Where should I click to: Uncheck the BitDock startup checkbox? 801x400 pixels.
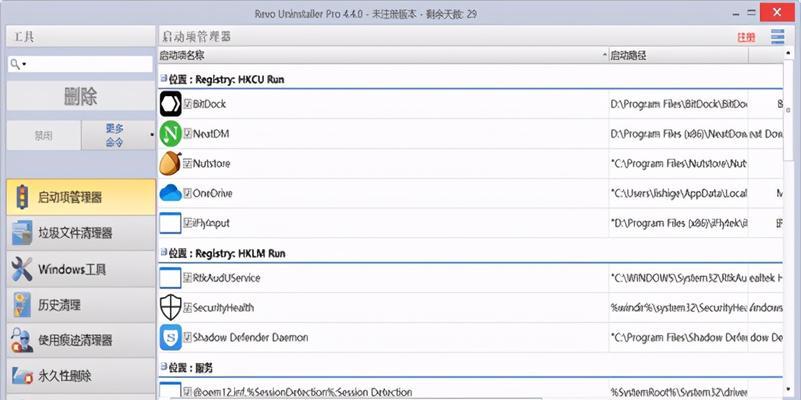coord(187,104)
